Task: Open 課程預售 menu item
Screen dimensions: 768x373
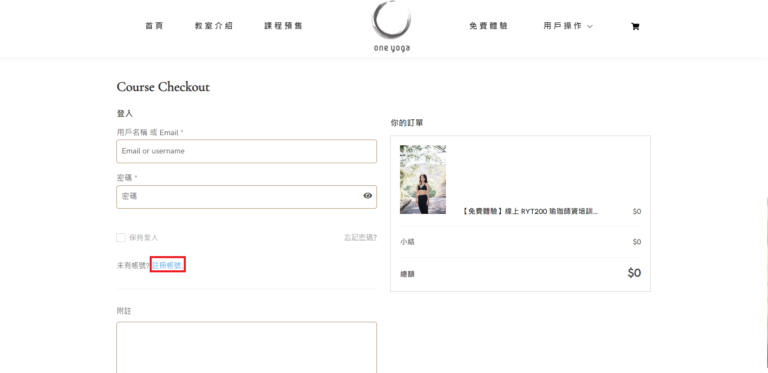Action: 283,26
